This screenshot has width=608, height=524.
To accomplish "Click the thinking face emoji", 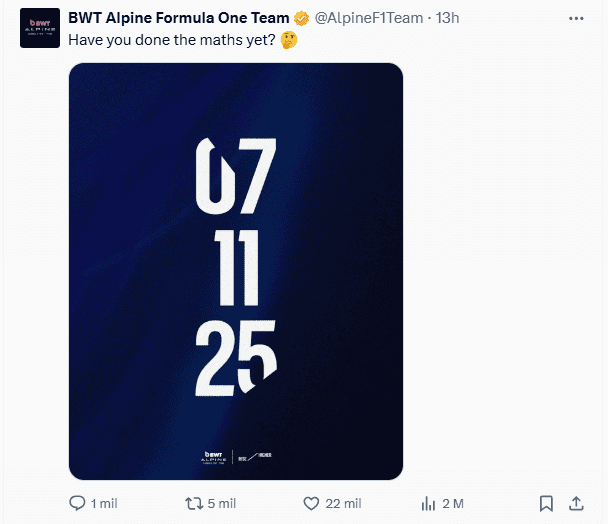I will point(289,40).
